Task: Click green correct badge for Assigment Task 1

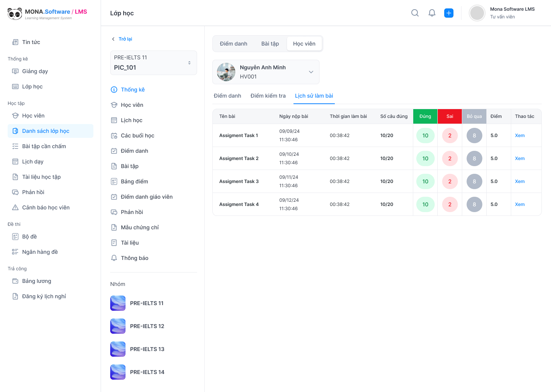Action: click(425, 136)
